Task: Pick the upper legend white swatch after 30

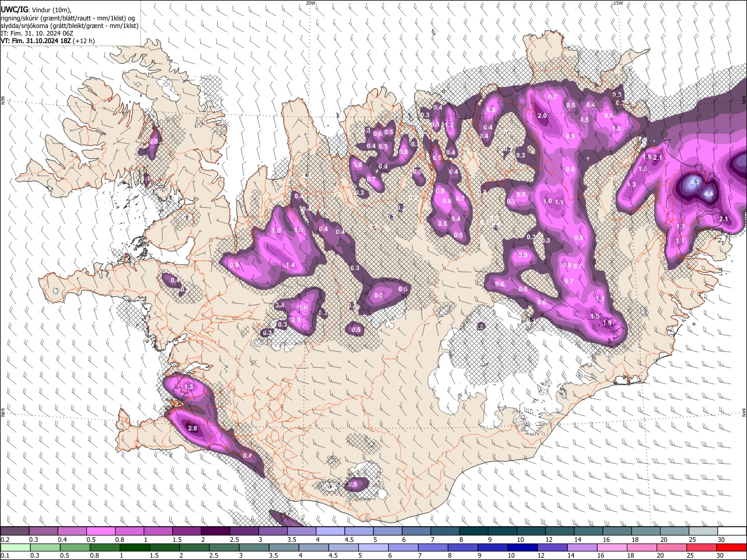Action: click(x=732, y=531)
